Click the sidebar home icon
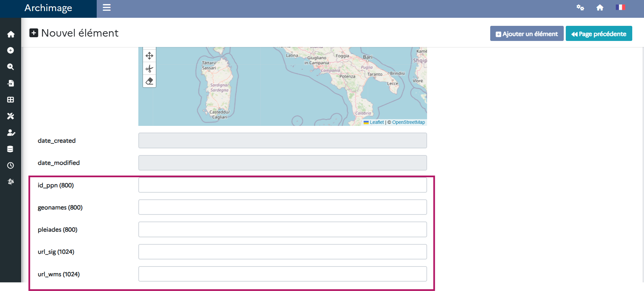The height and width of the screenshot is (291, 644). pos(11,34)
